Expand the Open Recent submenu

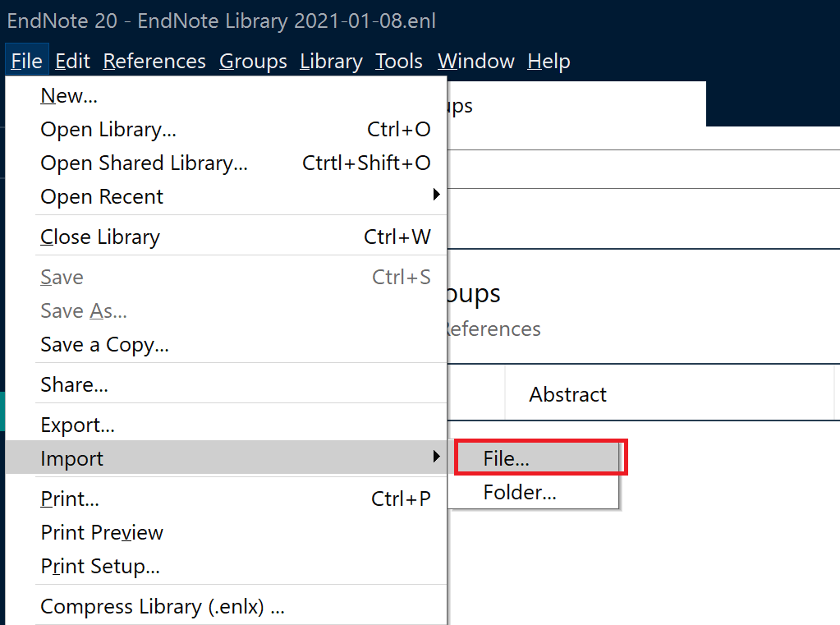pos(226,196)
